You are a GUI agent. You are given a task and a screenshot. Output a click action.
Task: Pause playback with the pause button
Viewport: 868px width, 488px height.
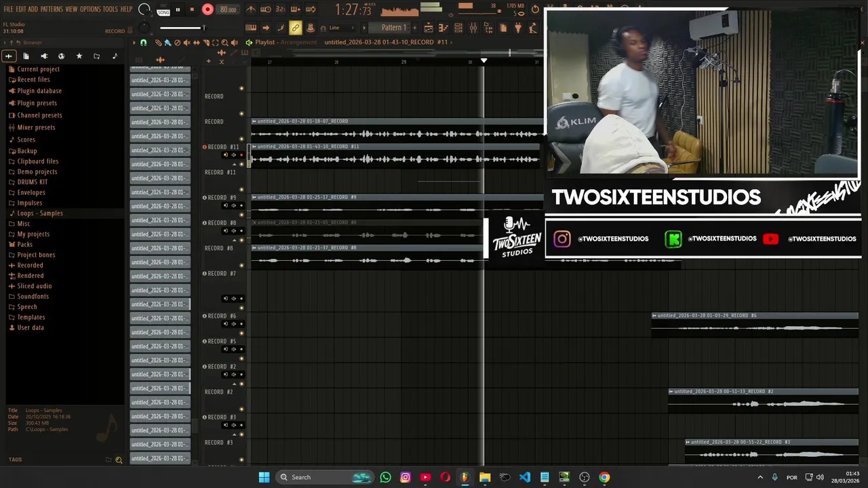[178, 9]
